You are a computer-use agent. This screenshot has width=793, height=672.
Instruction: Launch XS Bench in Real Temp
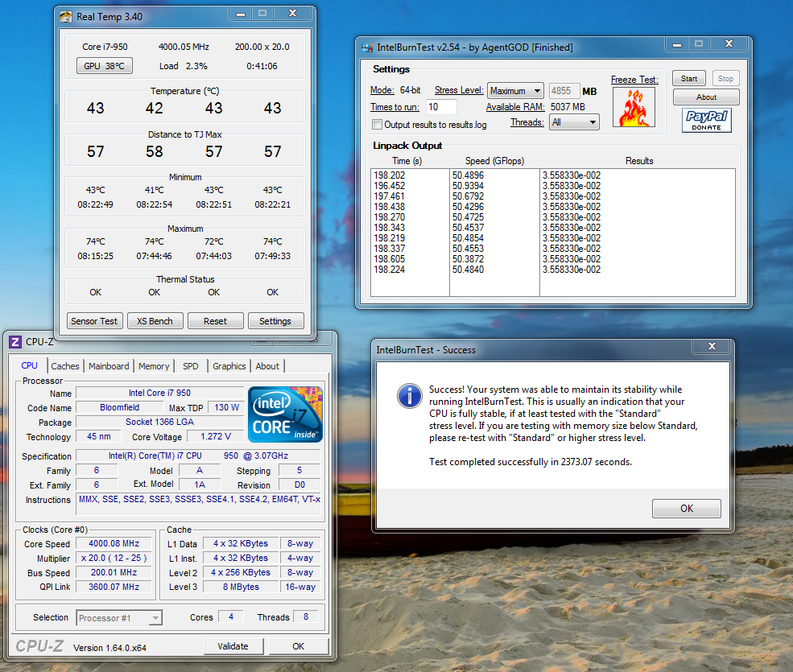(155, 321)
